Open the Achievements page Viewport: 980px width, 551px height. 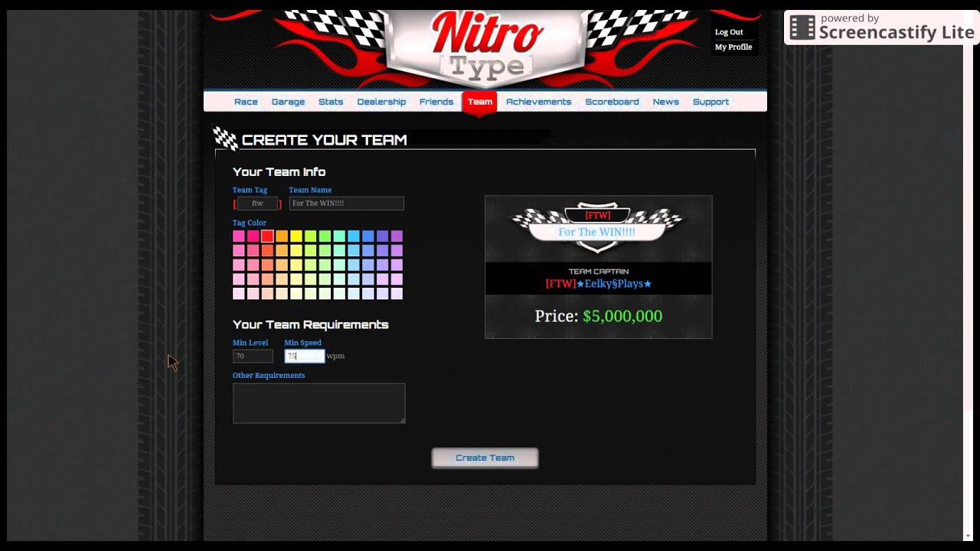[538, 102]
